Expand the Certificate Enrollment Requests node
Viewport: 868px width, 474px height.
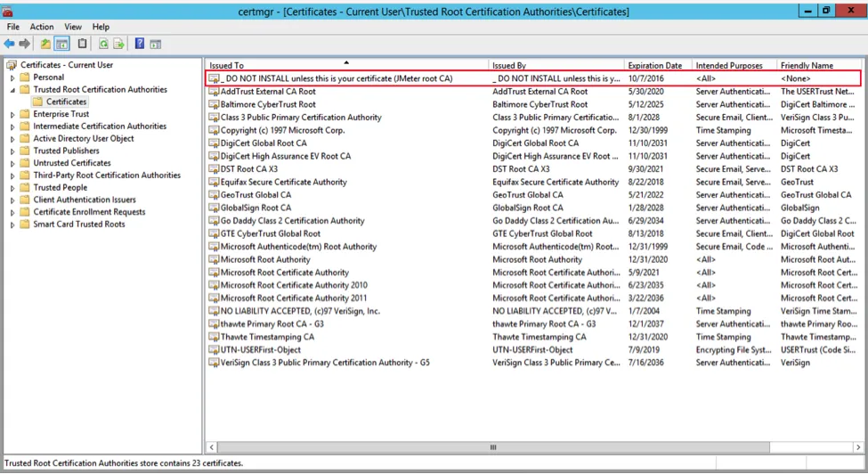click(x=12, y=212)
